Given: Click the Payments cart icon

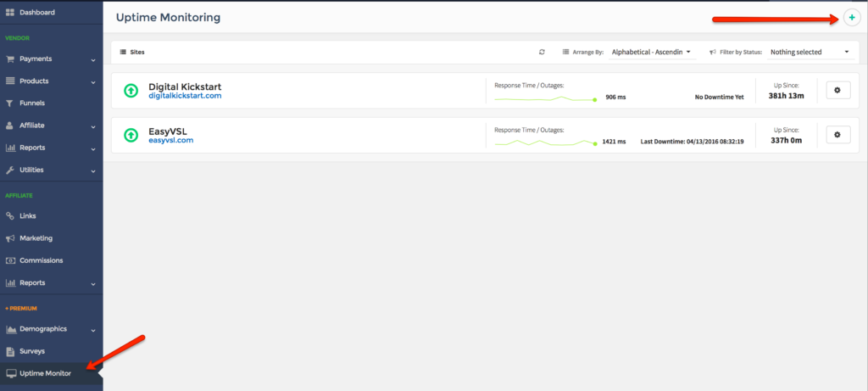Looking at the screenshot, I should [x=10, y=59].
